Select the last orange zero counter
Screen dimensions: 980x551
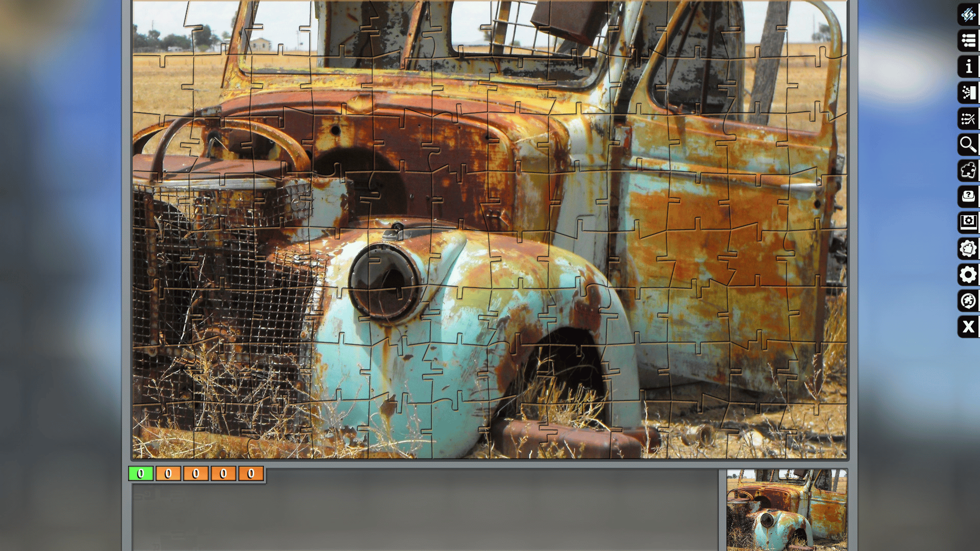pyautogui.click(x=251, y=473)
